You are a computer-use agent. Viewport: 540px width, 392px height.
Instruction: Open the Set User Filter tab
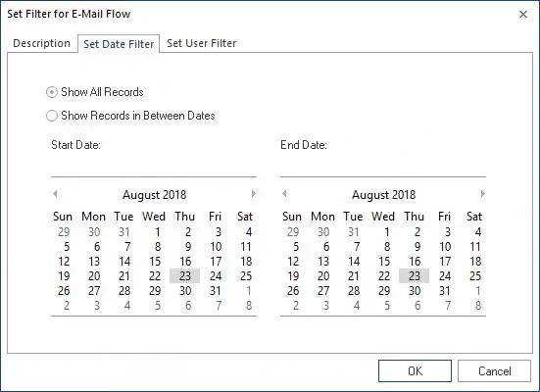pyautogui.click(x=202, y=43)
